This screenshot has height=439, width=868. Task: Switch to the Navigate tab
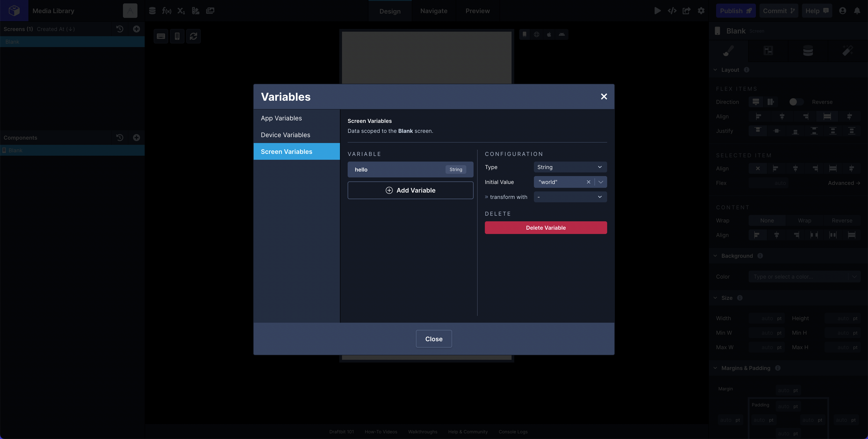click(x=434, y=11)
